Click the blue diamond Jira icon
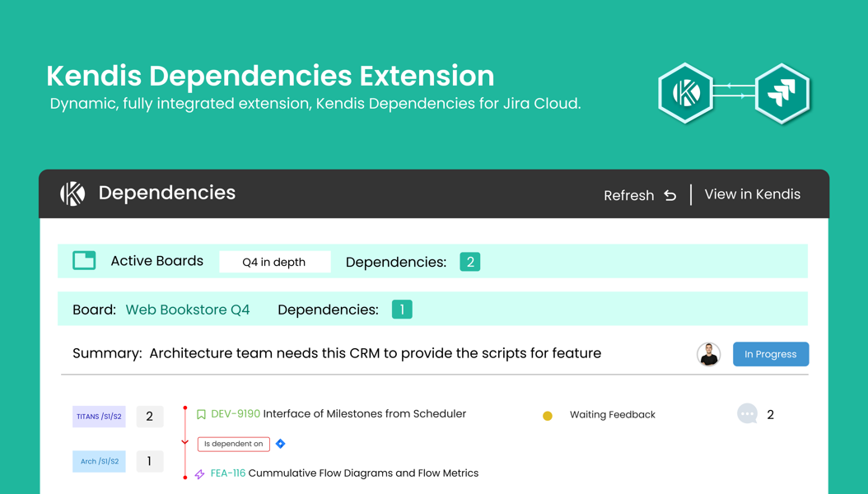Screen dimensions: 868x494 (281, 444)
